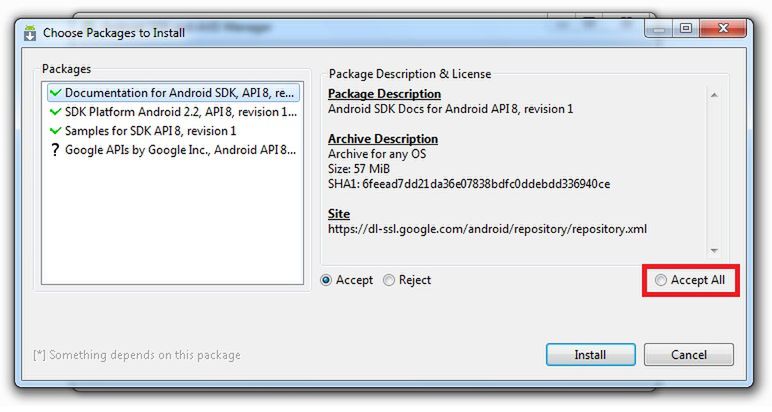Click green checkmark beside SDK Platform Android 2.2
This screenshot has width=772, height=412.
pos(54,112)
